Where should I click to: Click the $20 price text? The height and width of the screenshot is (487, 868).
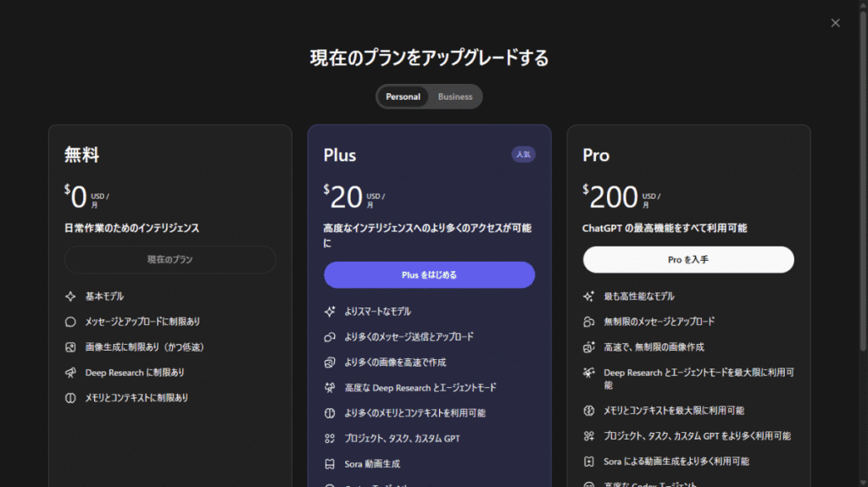(342, 197)
